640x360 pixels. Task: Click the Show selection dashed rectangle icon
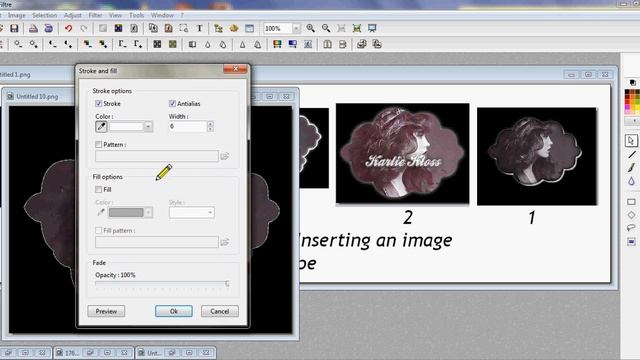[184, 28]
